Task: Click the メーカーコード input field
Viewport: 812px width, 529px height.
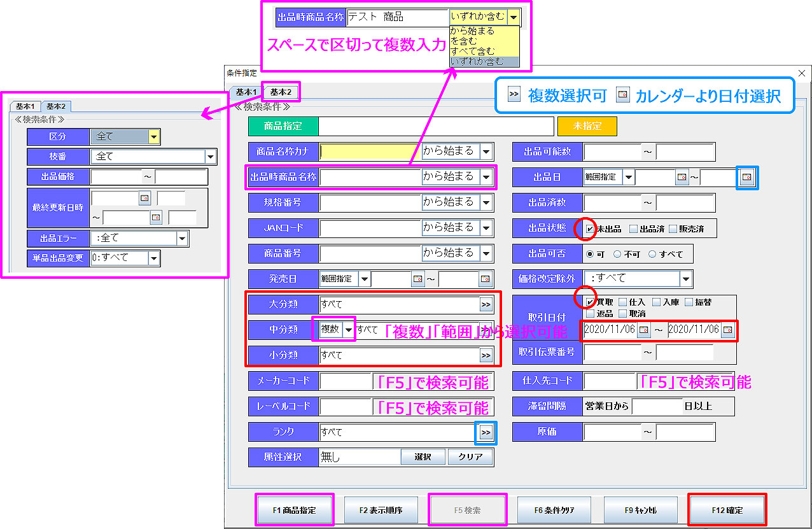Action: click(x=346, y=381)
